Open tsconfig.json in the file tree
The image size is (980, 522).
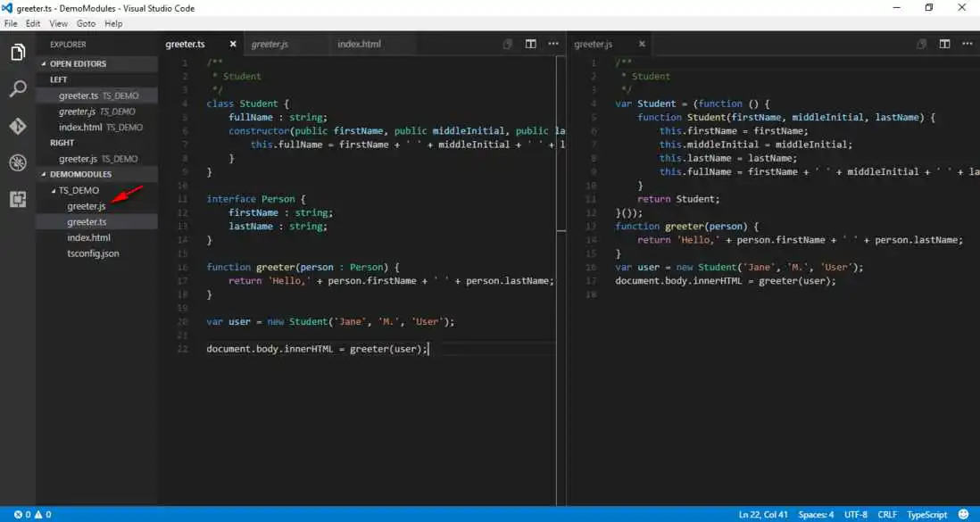point(93,253)
